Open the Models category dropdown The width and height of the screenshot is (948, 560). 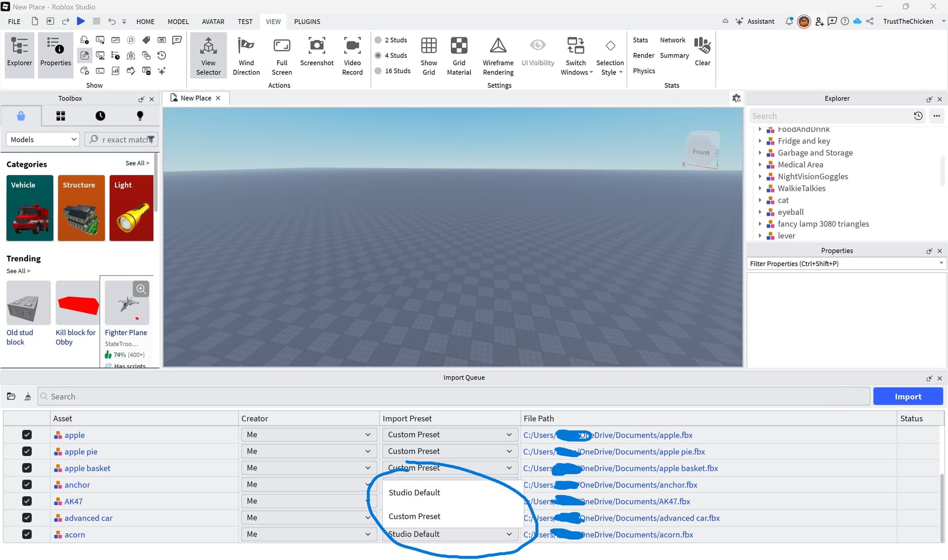point(42,140)
